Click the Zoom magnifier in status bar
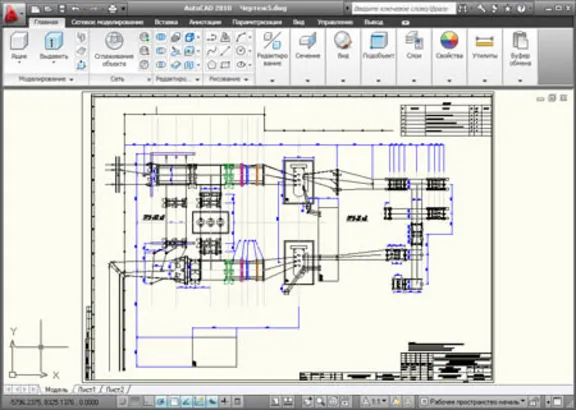 pyautogui.click(x=320, y=402)
